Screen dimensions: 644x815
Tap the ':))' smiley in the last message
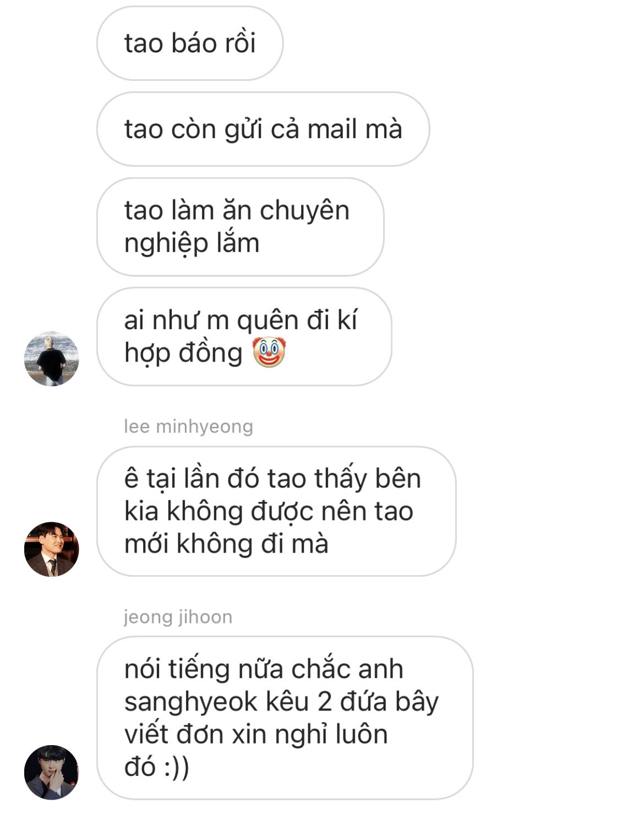[x=176, y=767]
